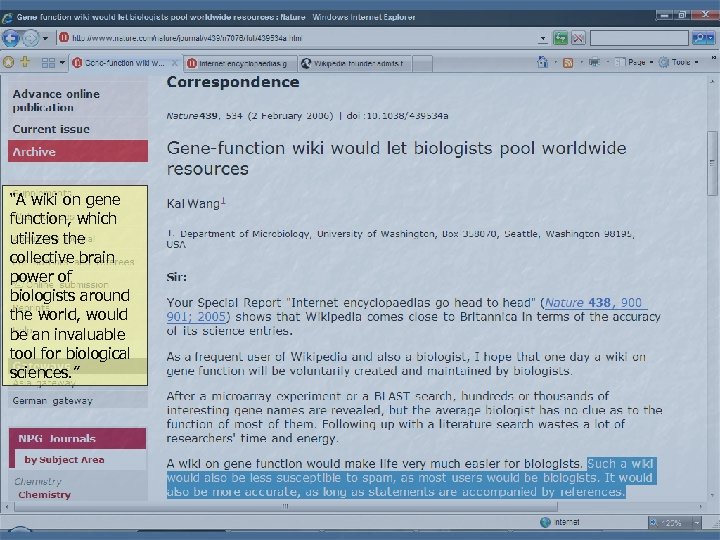Open the Quick Tabs grid icon
The image size is (720, 540).
tap(48, 62)
